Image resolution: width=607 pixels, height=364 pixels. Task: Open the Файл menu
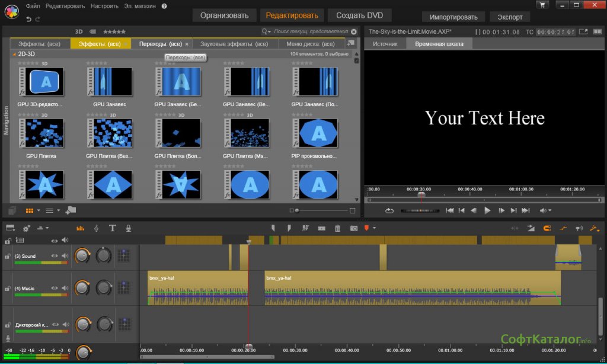(33, 5)
